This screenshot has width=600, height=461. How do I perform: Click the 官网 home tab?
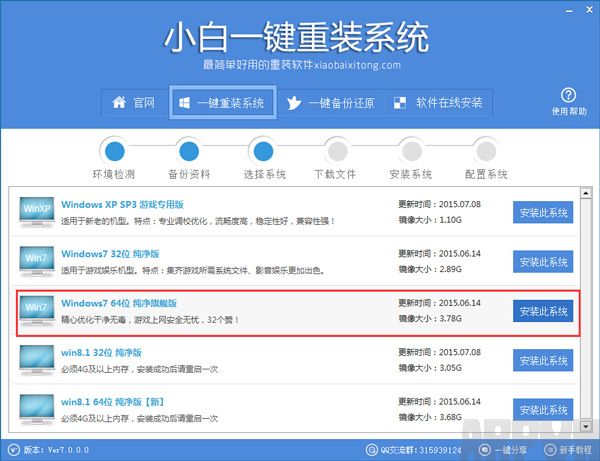click(133, 102)
